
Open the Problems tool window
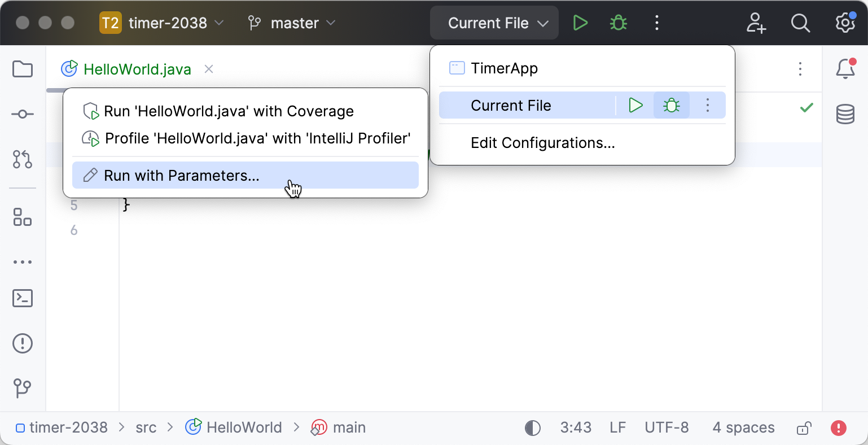(x=22, y=343)
